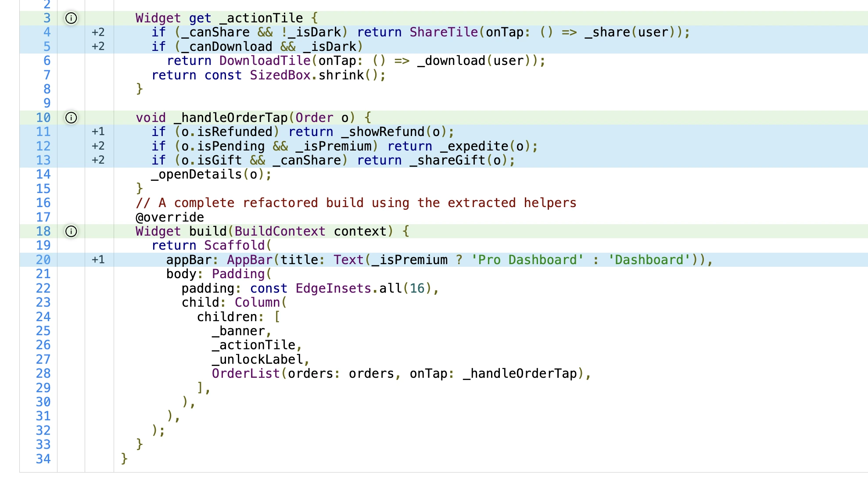Viewport: 868px width, 480px height.
Task: Click the +2 badge on line 5
Action: (x=98, y=47)
